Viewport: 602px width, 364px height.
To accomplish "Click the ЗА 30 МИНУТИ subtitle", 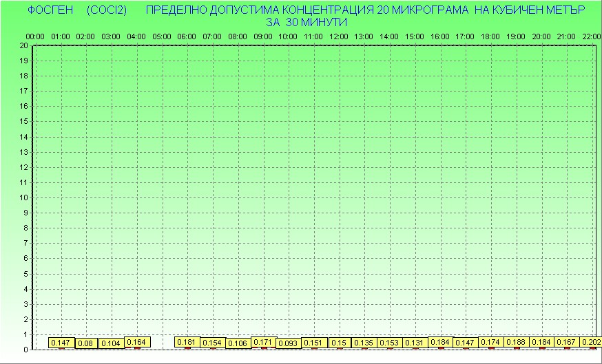I will (x=307, y=22).
